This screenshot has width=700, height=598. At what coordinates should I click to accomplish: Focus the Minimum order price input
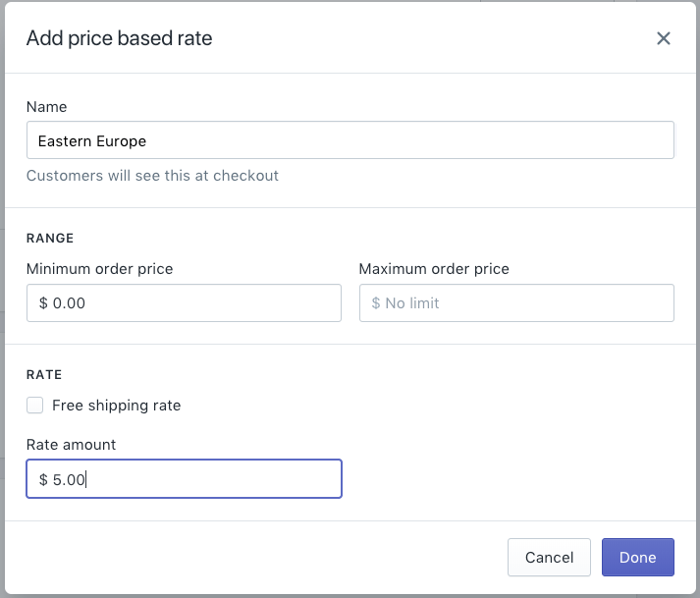click(x=184, y=303)
